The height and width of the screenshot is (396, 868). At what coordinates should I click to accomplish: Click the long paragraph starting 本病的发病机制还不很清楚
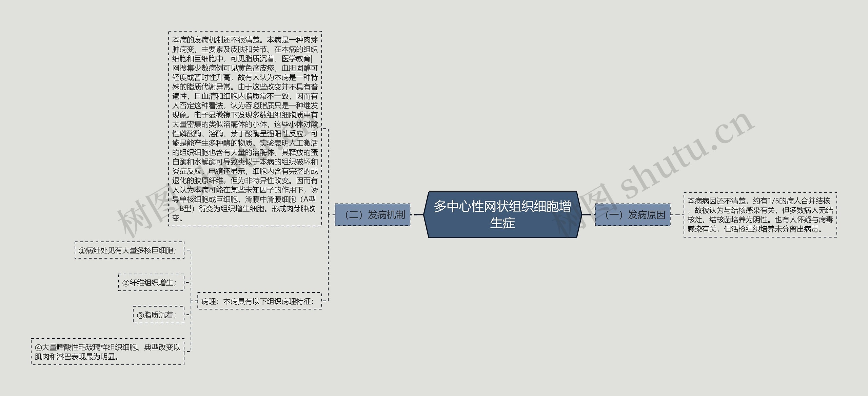point(245,129)
